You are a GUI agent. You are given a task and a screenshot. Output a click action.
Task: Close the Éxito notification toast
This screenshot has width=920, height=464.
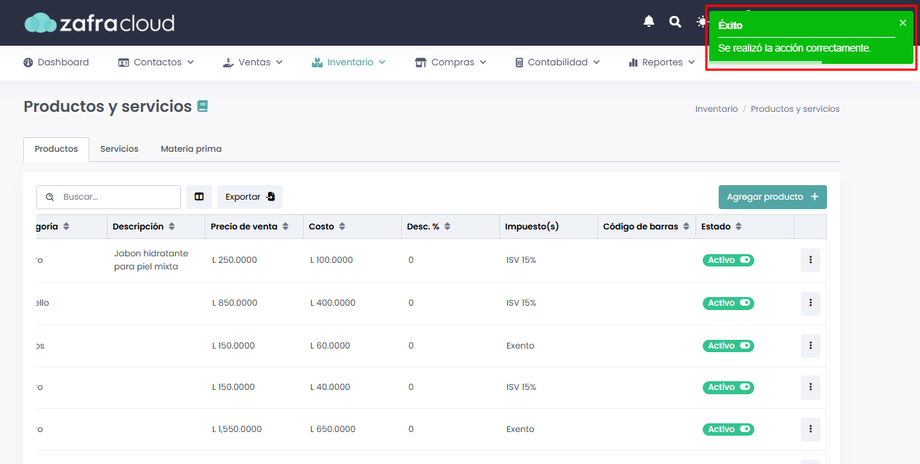(903, 23)
